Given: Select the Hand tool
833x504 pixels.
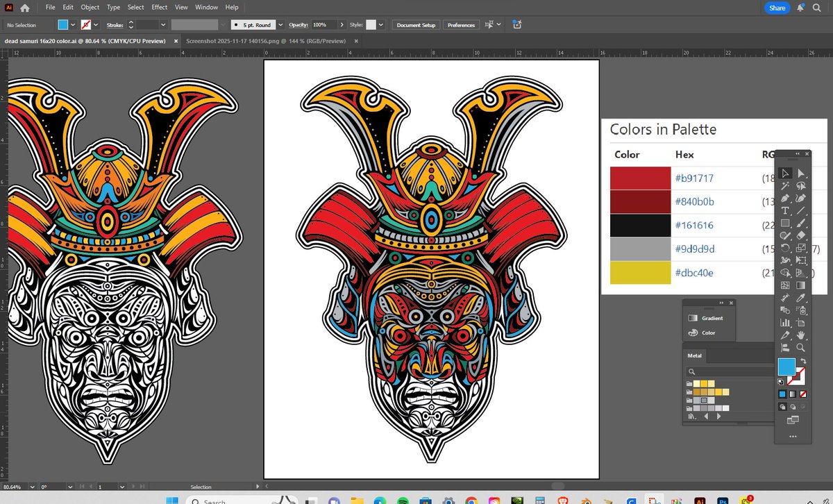Looking at the screenshot, I should pos(801,336).
